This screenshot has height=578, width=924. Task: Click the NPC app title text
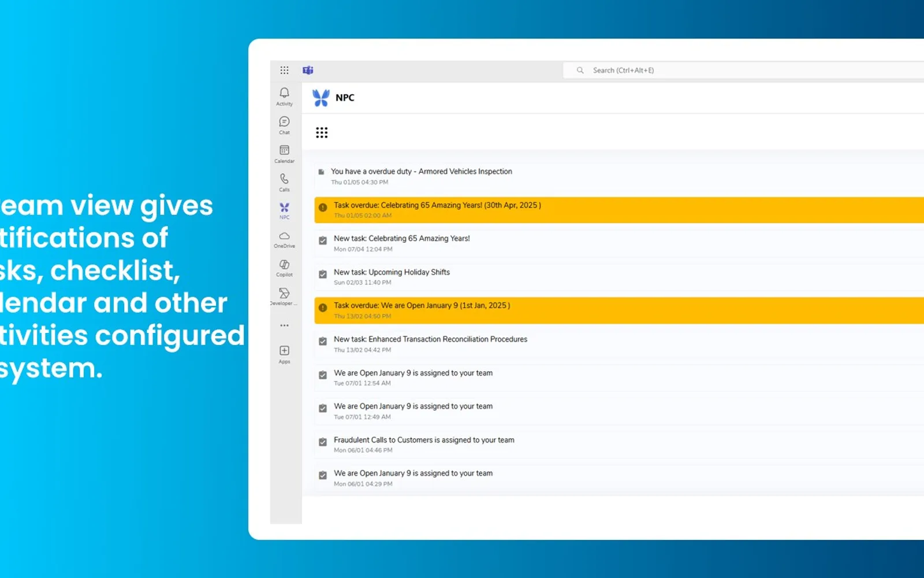click(345, 98)
